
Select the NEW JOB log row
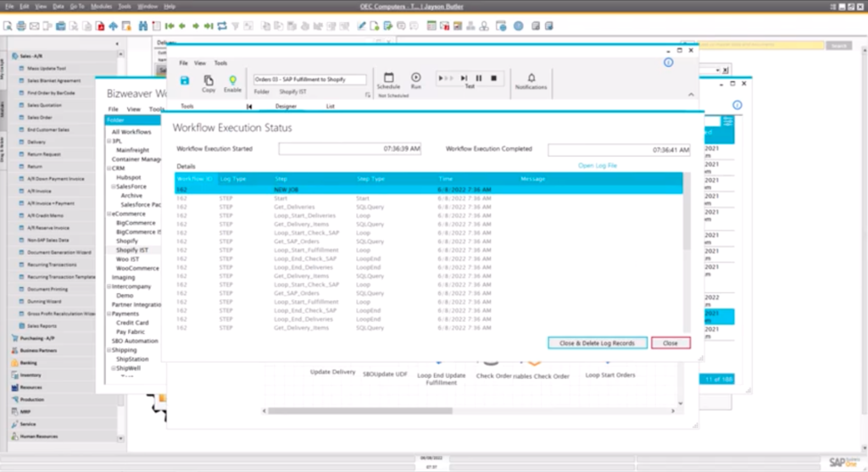click(x=428, y=190)
